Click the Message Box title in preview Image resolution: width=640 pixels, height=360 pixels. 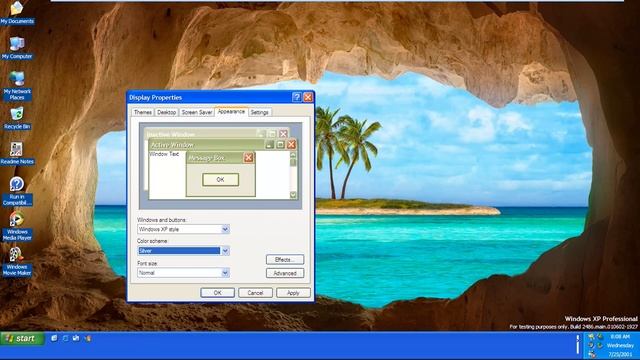pos(207,158)
